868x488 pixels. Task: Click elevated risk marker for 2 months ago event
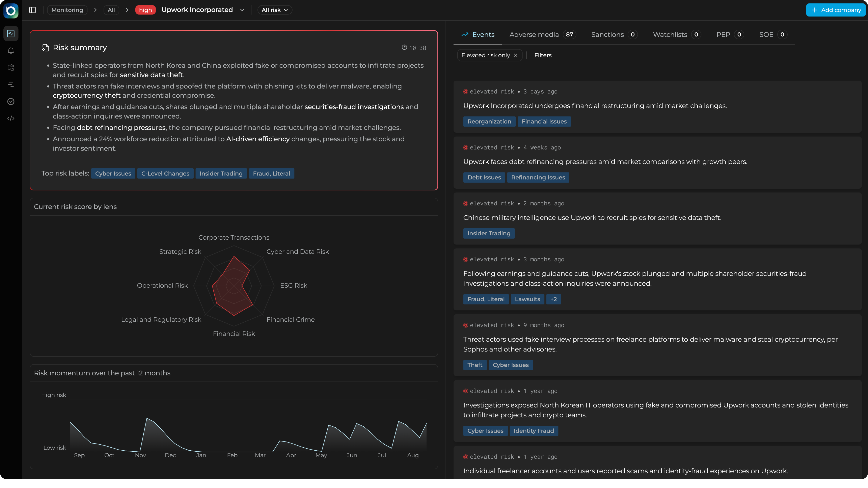click(x=465, y=203)
